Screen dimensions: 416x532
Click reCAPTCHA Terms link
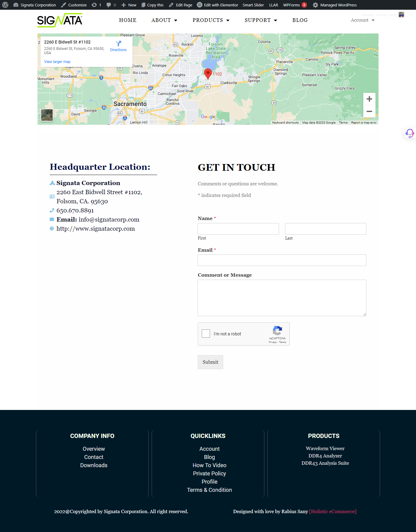pos(283,342)
